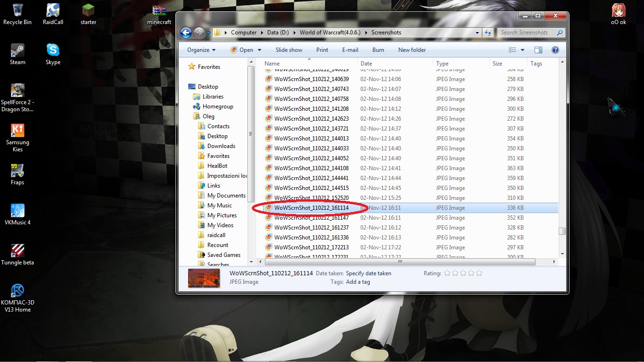This screenshot has height=362, width=644.
Task: Expand the arrow after Computer in address bar
Action: click(262, 33)
